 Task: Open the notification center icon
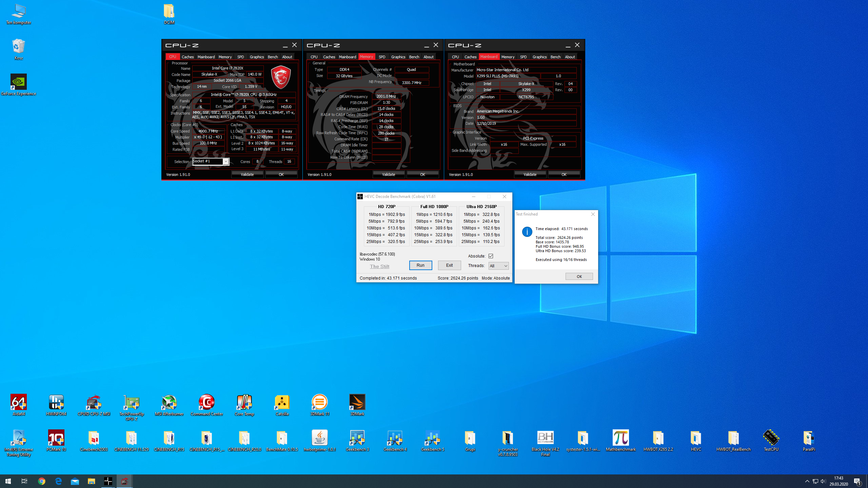tap(857, 481)
